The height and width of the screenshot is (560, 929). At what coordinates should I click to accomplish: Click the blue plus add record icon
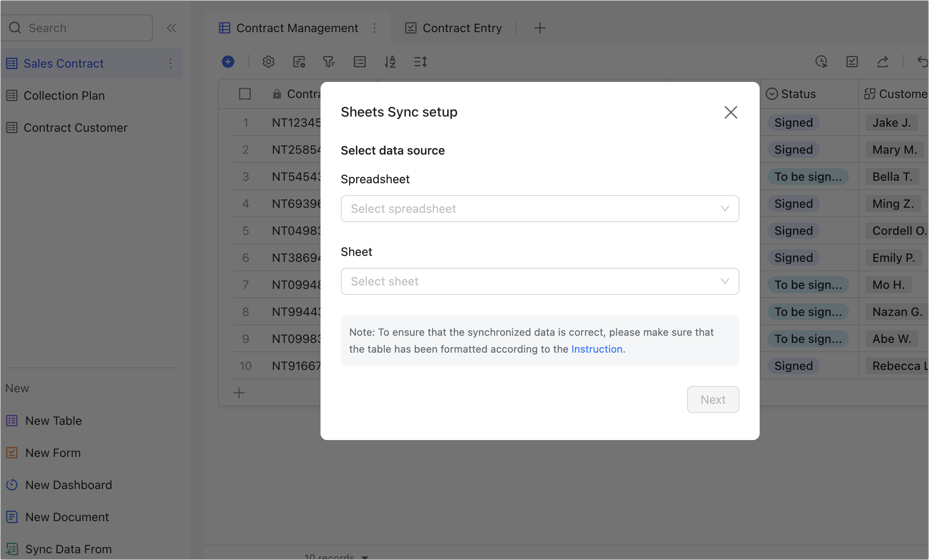228,62
